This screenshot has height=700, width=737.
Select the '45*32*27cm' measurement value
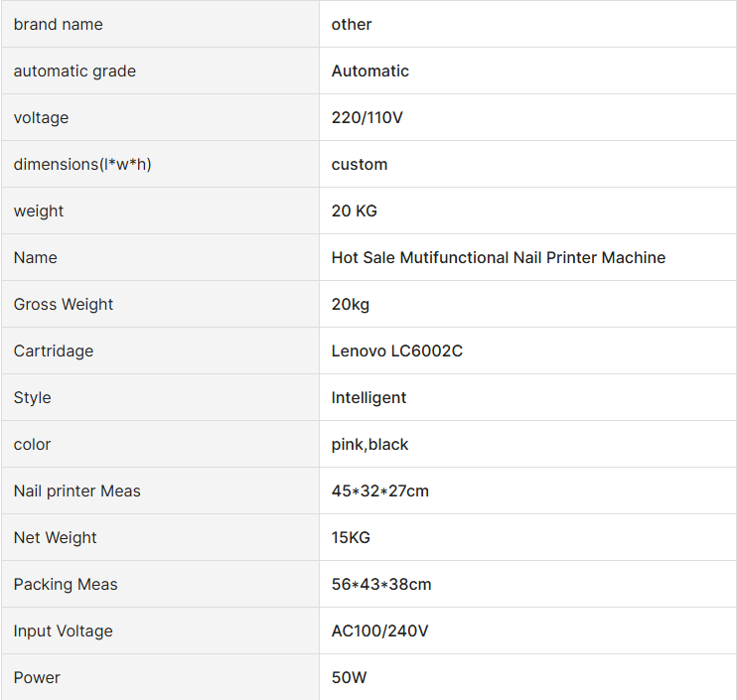(x=380, y=490)
